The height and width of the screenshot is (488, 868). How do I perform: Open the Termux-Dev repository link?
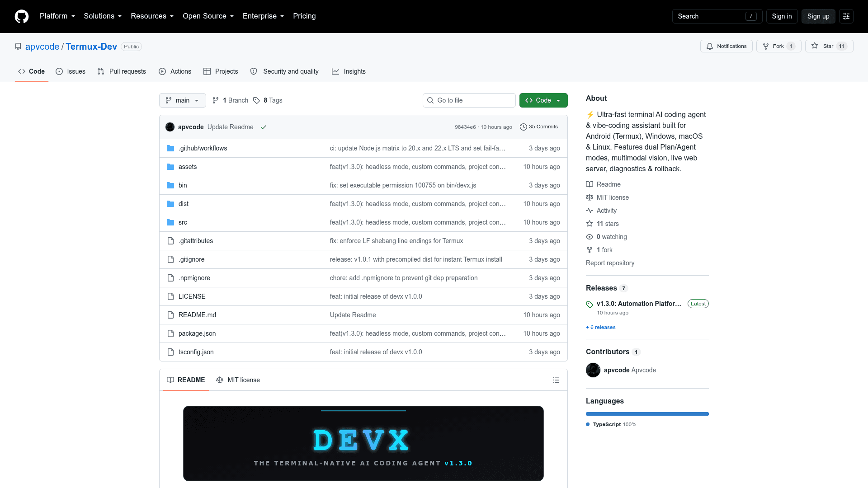pos(91,47)
